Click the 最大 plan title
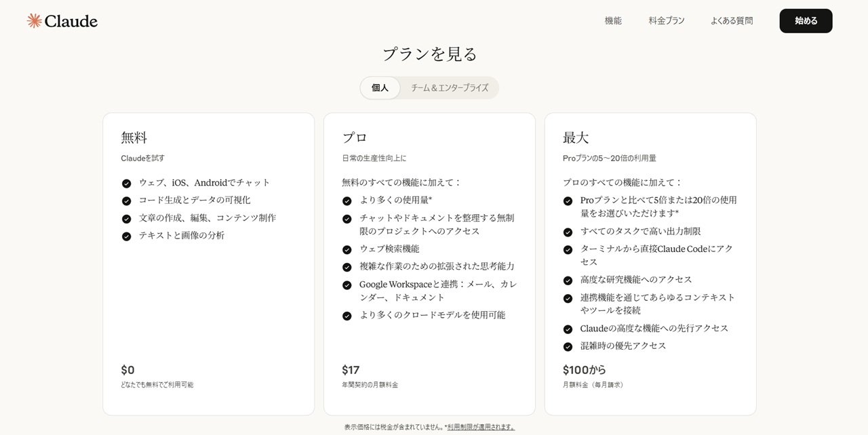The height and width of the screenshot is (435, 868). [576, 138]
